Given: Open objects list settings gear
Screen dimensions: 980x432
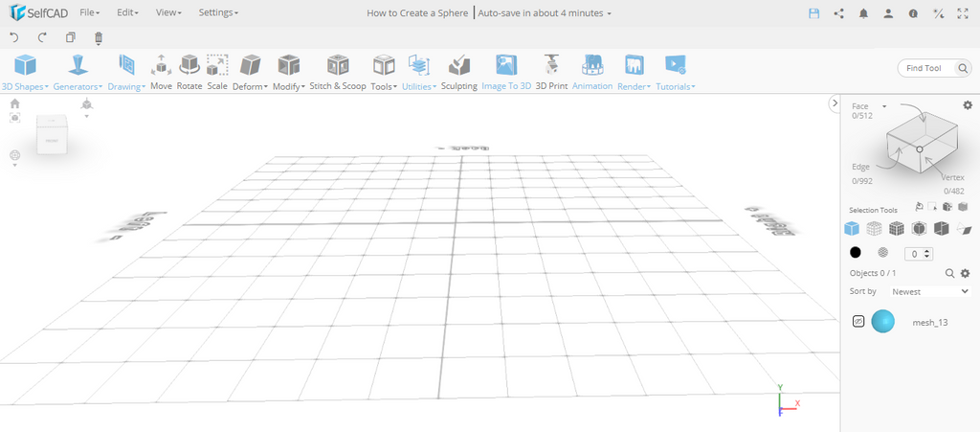Looking at the screenshot, I should (965, 273).
